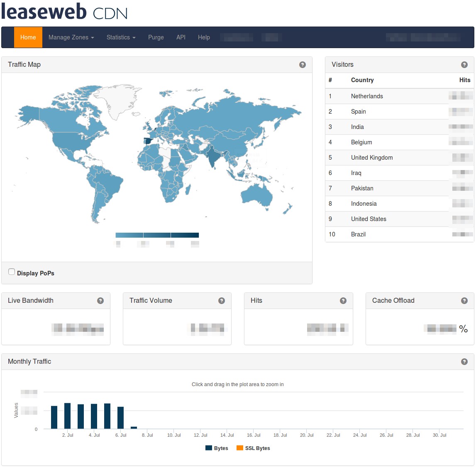The height and width of the screenshot is (467, 476).
Task: Open the Help link in navbar
Action: tap(204, 37)
